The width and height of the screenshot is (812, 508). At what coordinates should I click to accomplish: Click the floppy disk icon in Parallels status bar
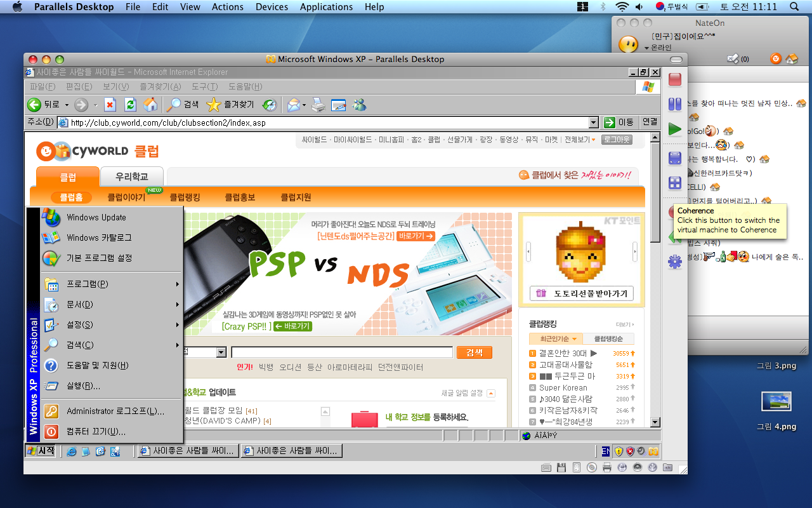point(561,468)
